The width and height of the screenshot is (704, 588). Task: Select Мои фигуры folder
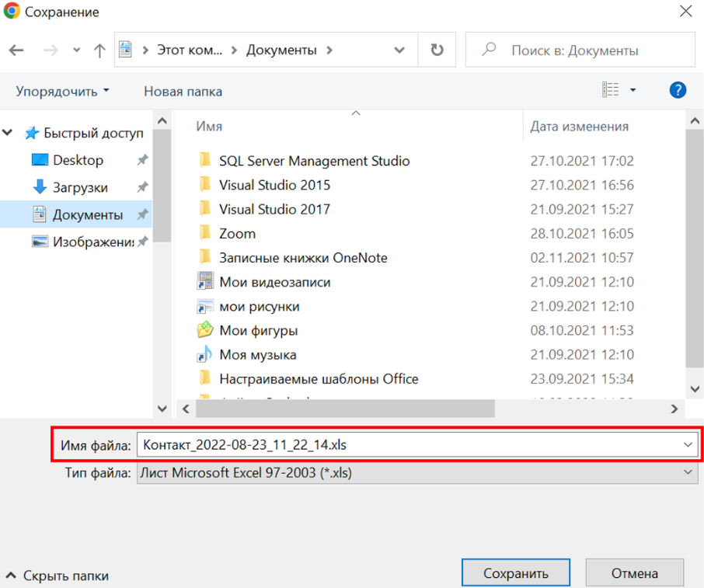258,330
